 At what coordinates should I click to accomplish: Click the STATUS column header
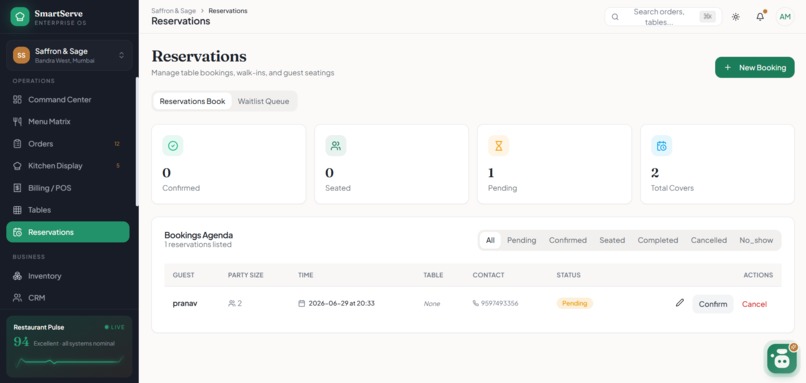pyautogui.click(x=569, y=275)
